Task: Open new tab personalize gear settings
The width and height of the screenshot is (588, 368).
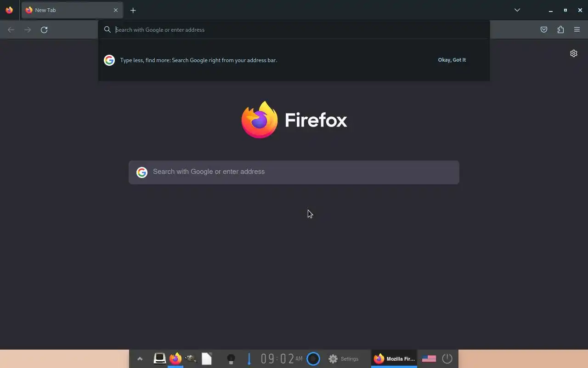Action: coord(574,53)
